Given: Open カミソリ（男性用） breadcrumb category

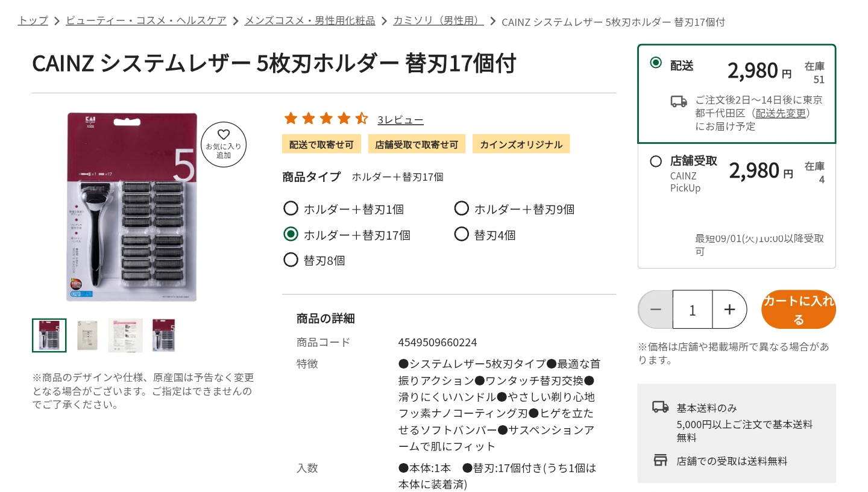Looking at the screenshot, I should [x=438, y=20].
